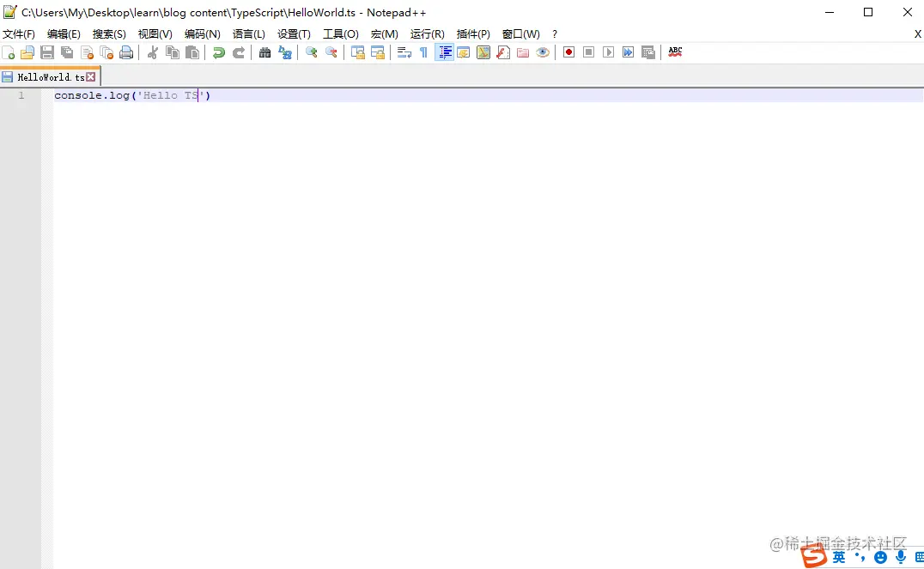The height and width of the screenshot is (569, 924).
Task: Zoom out using the magnifier minus icon
Action: tap(331, 52)
